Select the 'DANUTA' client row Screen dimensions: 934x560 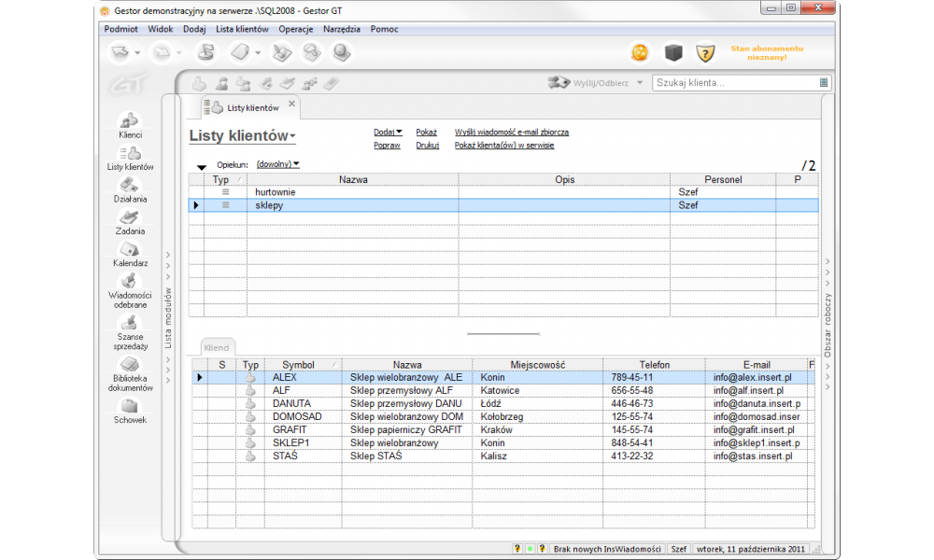tap(503, 404)
